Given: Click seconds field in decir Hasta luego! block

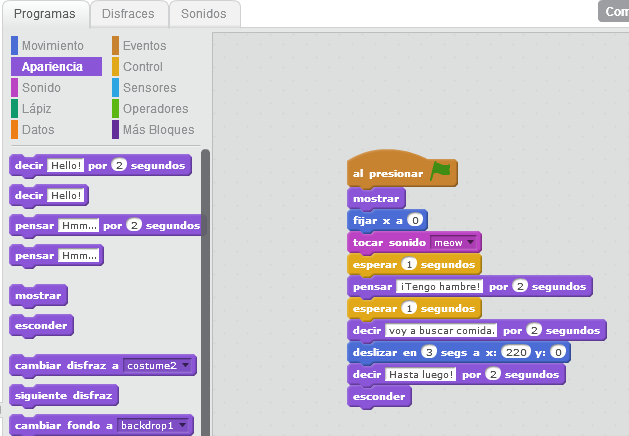Looking at the screenshot, I should 493,375.
